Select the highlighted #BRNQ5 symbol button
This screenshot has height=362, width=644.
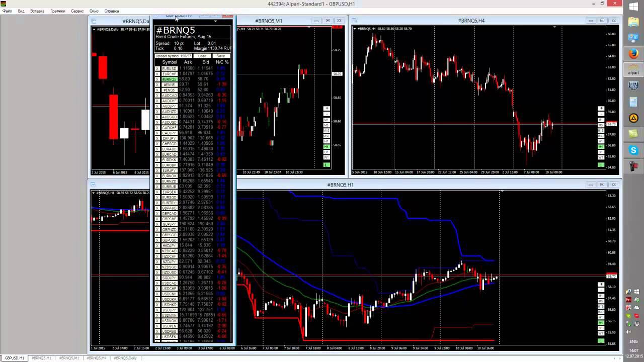pyautogui.click(x=169, y=79)
